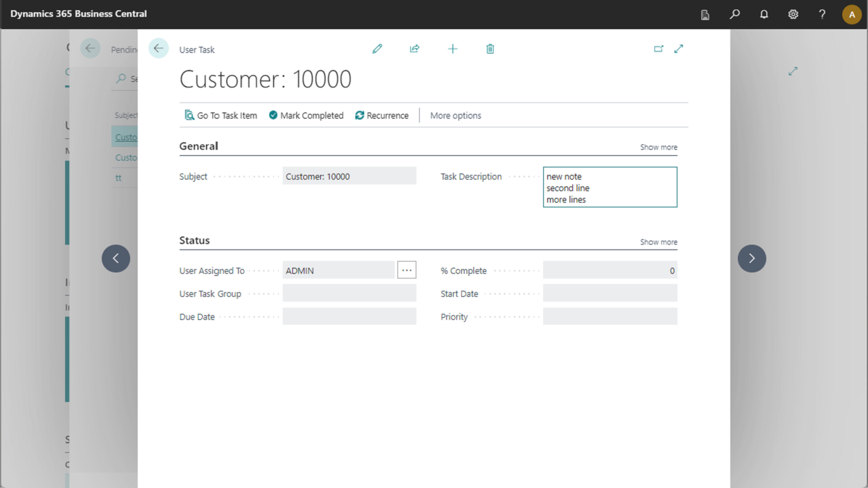This screenshot has height=488, width=868.
Task: Click the help question mark icon
Action: tap(822, 14)
